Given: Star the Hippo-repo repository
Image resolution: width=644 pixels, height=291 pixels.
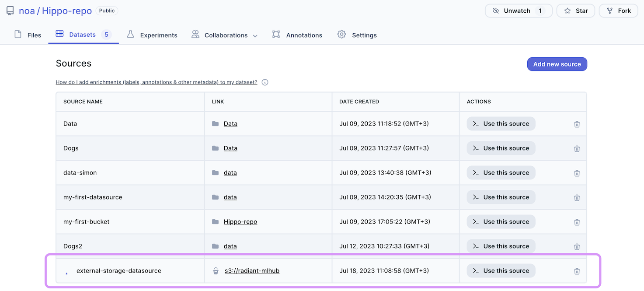Looking at the screenshot, I should coord(575,11).
